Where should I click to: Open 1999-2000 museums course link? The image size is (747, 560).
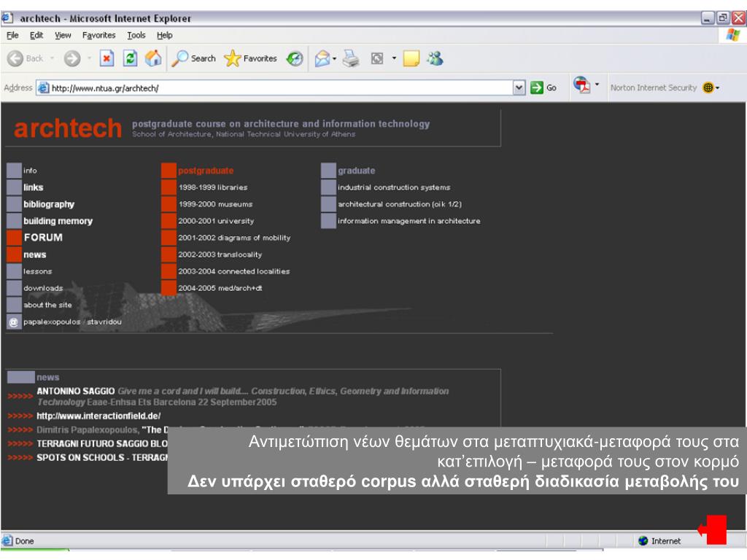(x=215, y=204)
